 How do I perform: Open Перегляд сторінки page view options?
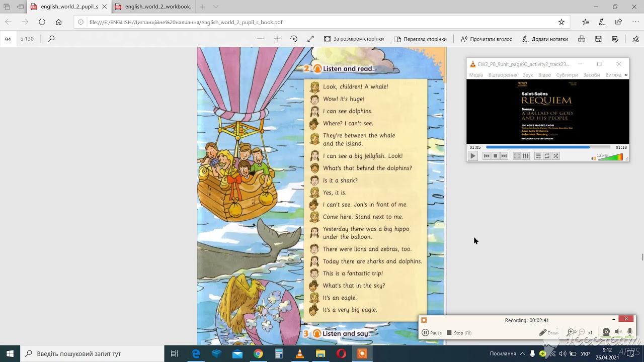pos(420,39)
